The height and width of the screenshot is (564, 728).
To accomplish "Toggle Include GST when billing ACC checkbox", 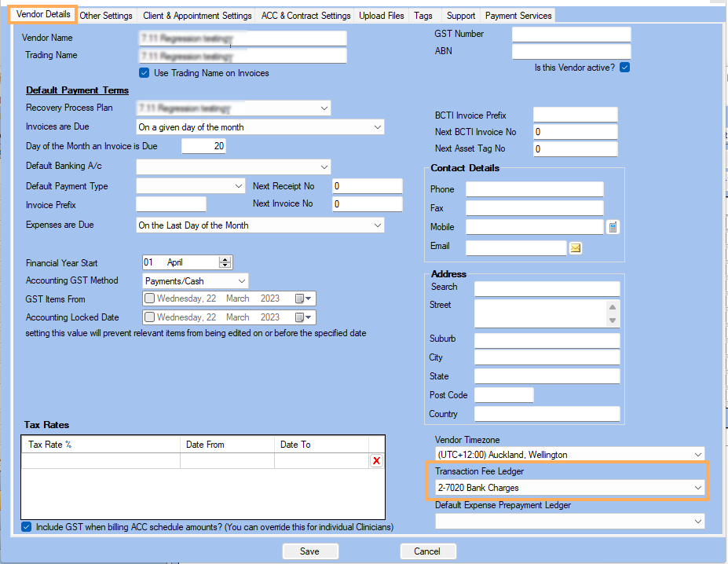I will (x=27, y=527).
